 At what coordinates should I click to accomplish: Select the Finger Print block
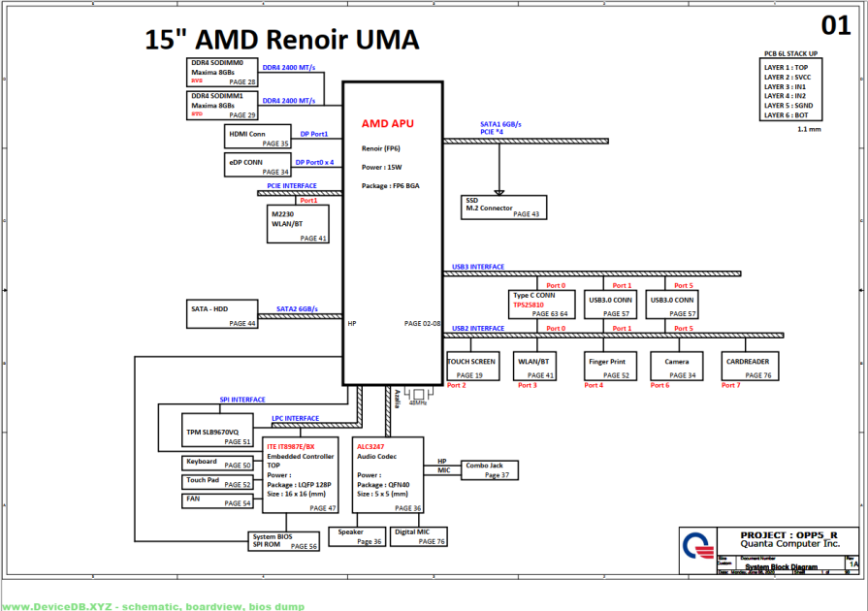point(610,366)
